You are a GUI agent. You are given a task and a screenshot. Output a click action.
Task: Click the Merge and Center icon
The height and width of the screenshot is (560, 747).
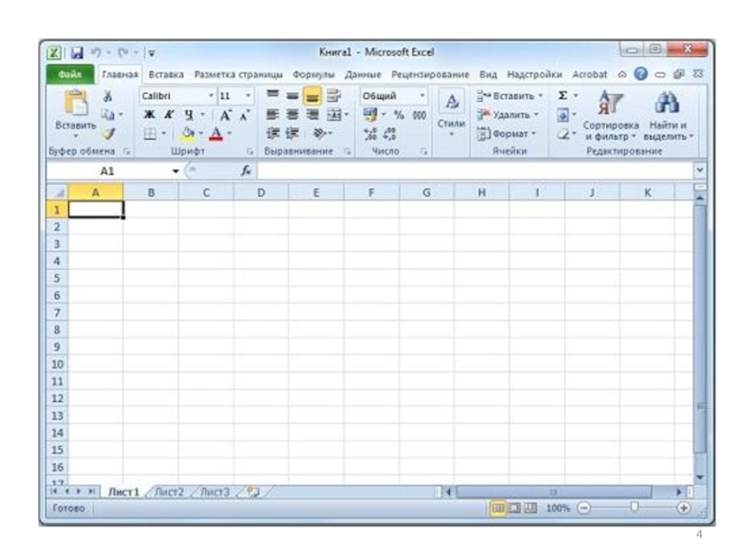pyautogui.click(x=333, y=115)
